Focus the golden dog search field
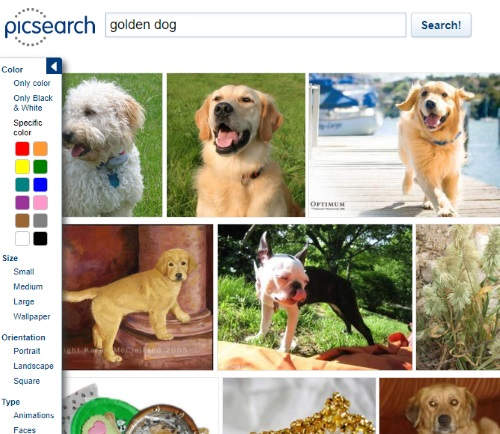 click(x=256, y=25)
